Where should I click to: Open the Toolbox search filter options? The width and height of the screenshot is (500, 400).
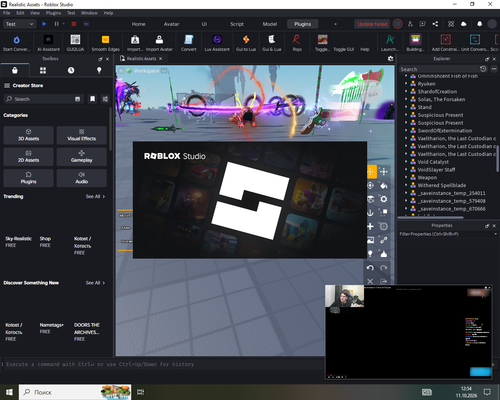[105, 99]
